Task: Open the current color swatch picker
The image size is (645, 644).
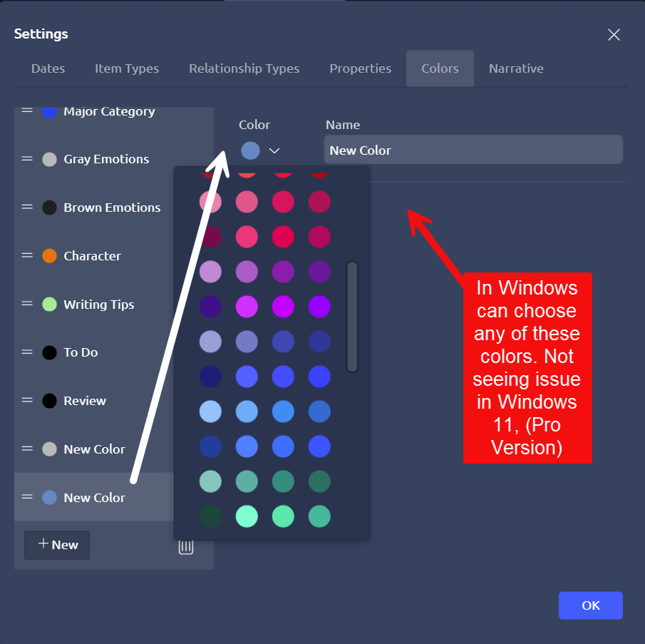Action: coord(250,150)
